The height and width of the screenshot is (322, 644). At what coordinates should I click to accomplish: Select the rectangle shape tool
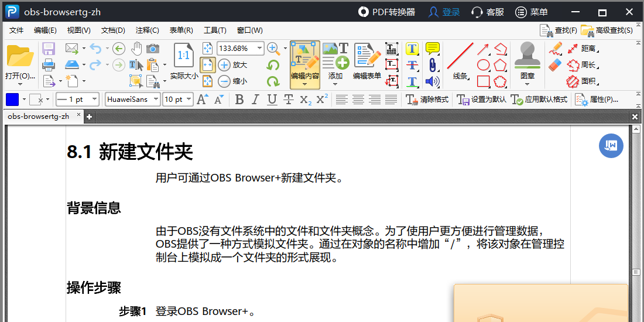click(483, 81)
